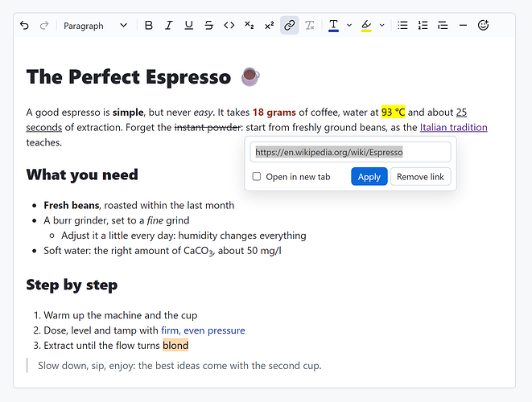This screenshot has width=532, height=402.
Task: Expand the highlight color options arrow
Action: click(381, 26)
